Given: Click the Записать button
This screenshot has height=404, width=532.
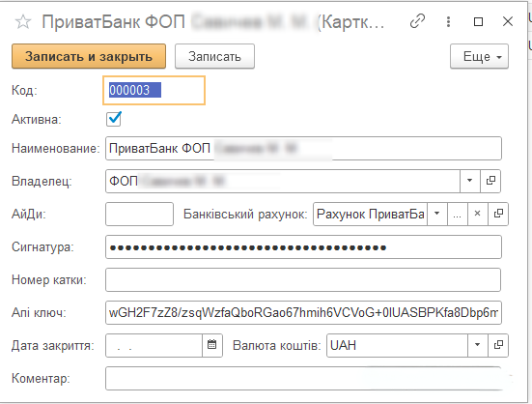Looking at the screenshot, I should pos(214,56).
